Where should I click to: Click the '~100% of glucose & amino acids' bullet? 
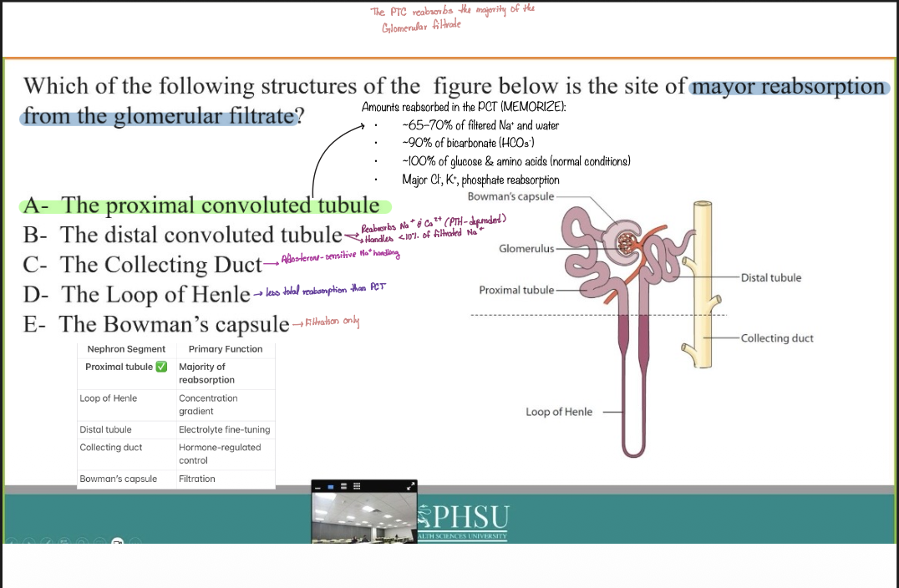516,161
